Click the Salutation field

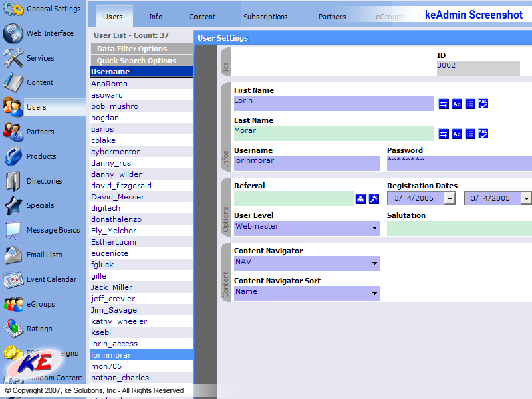pyautogui.click(x=460, y=228)
